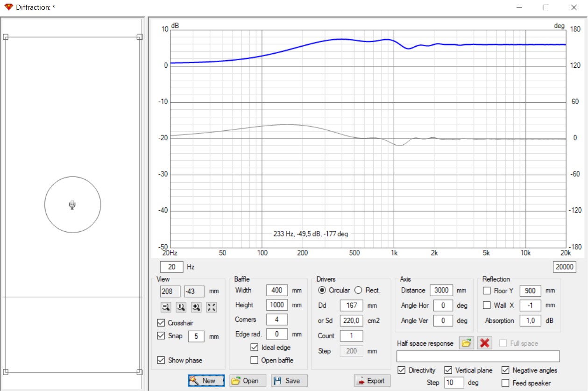The height and width of the screenshot is (391, 588).
Task: Click the end frequency 20000 field
Action: (564, 267)
